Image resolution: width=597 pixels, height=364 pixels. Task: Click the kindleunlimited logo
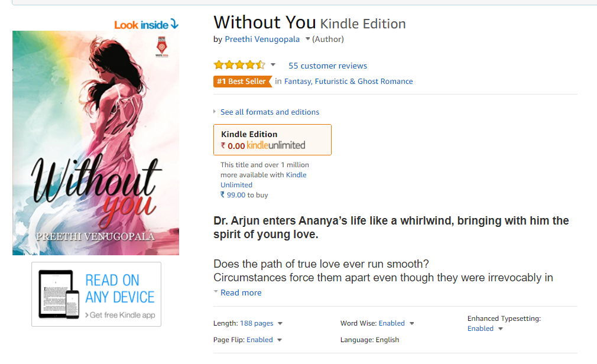click(x=275, y=145)
